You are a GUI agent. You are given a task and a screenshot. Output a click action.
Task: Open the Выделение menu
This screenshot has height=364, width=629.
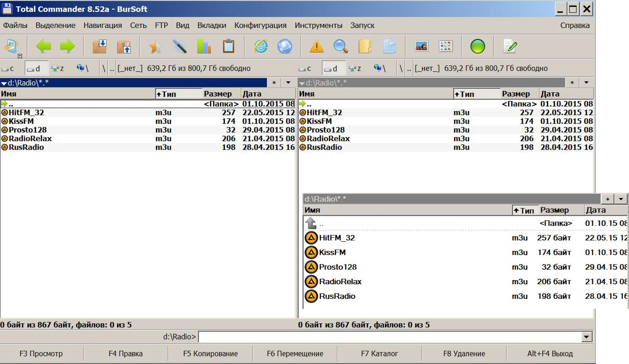55,25
